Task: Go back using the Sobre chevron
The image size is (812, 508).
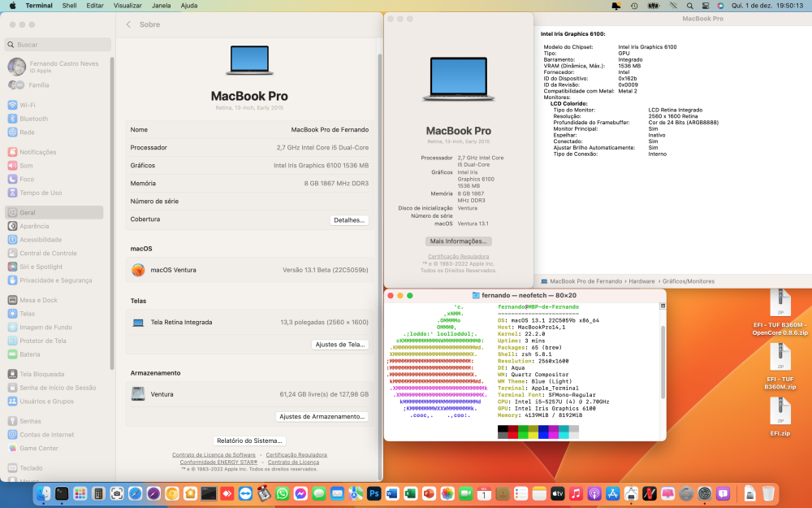Action: pyautogui.click(x=128, y=24)
